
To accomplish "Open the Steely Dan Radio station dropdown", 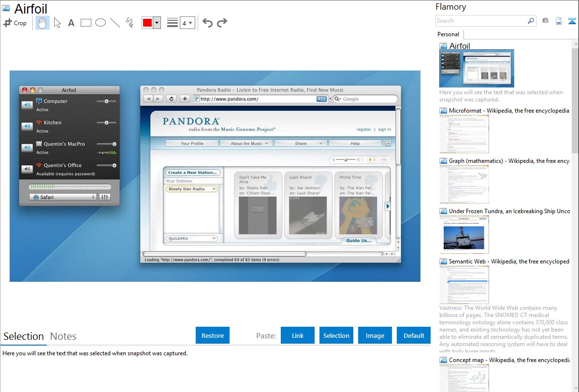I will click(191, 189).
